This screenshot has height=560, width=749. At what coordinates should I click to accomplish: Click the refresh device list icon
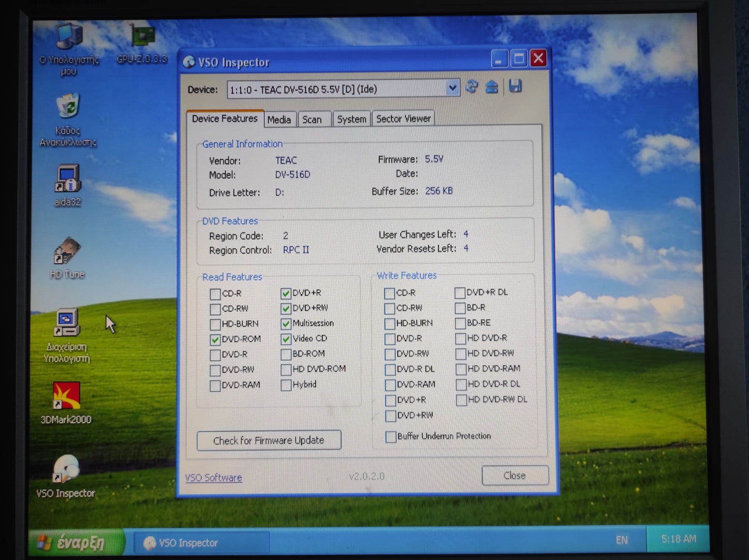pos(472,87)
